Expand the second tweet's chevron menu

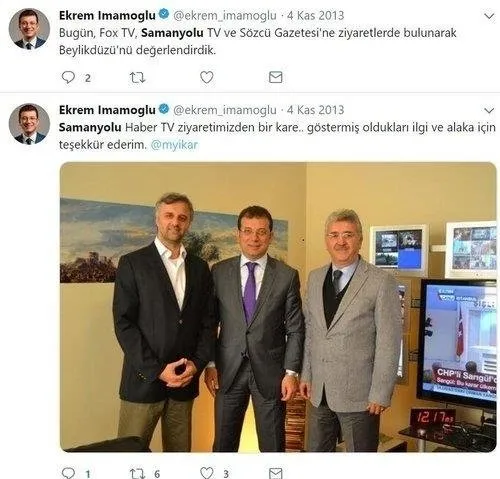coord(489,110)
